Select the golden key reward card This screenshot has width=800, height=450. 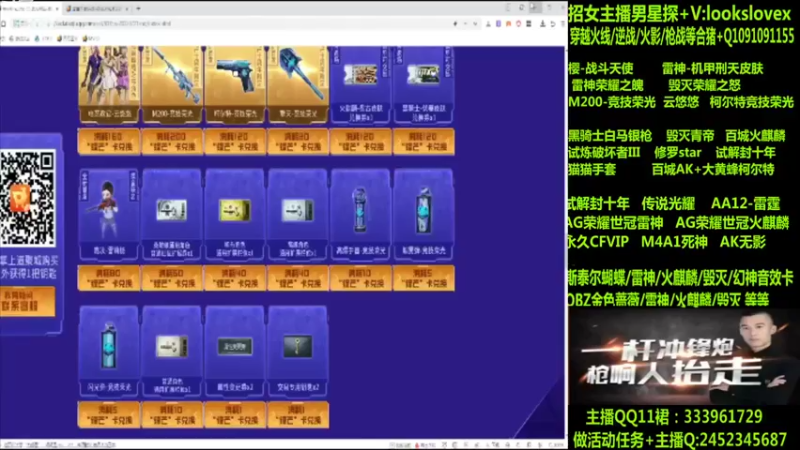pyautogui.click(x=298, y=351)
